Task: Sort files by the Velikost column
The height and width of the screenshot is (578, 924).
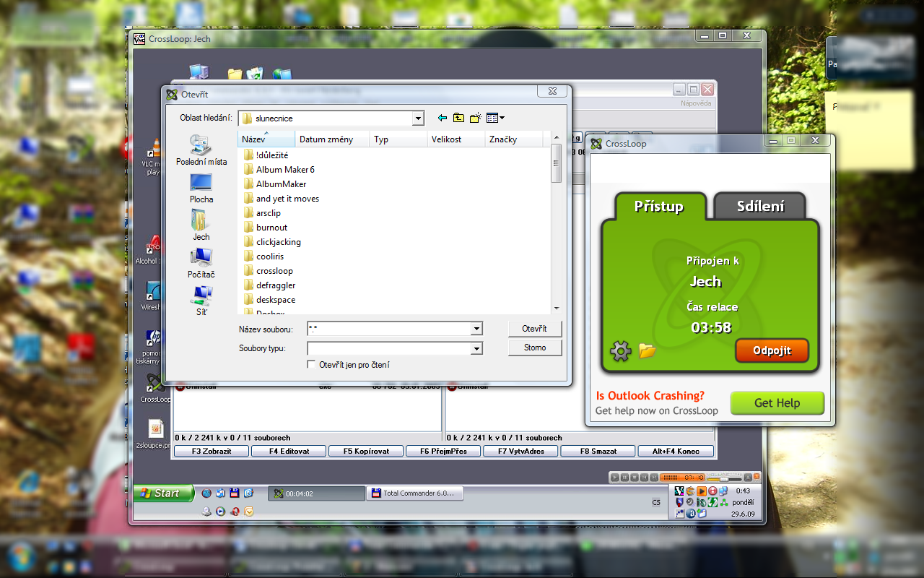Action: (456, 139)
